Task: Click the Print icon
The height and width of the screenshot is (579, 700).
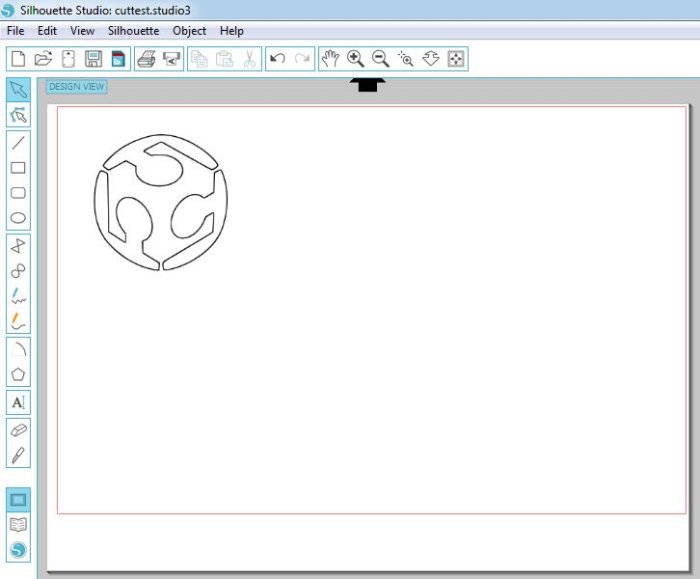Action: click(x=146, y=58)
